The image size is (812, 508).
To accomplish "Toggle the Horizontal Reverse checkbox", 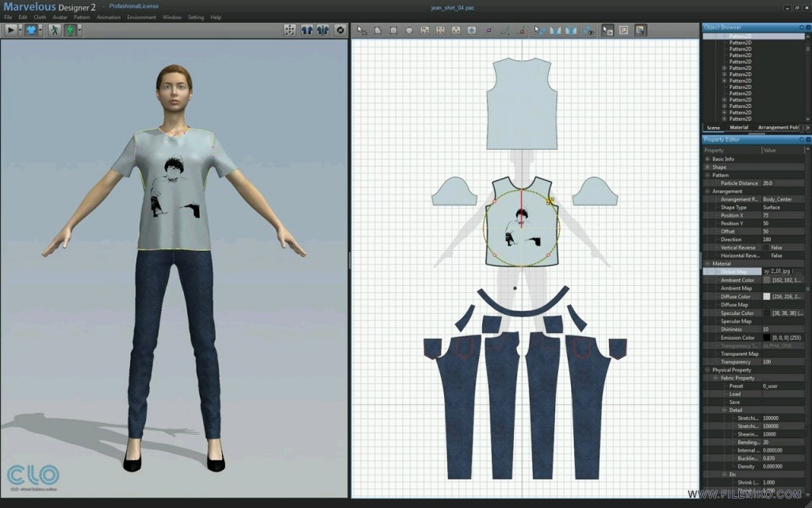I will coord(767,256).
